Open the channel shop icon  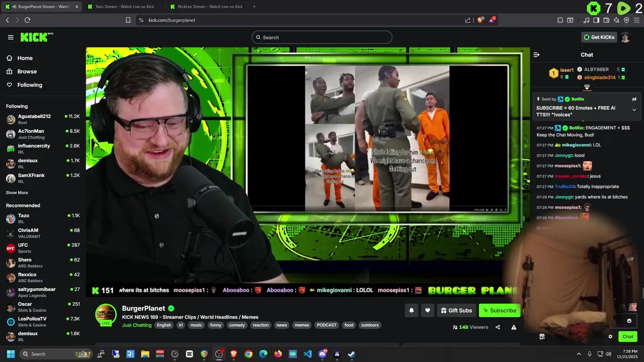542,337
